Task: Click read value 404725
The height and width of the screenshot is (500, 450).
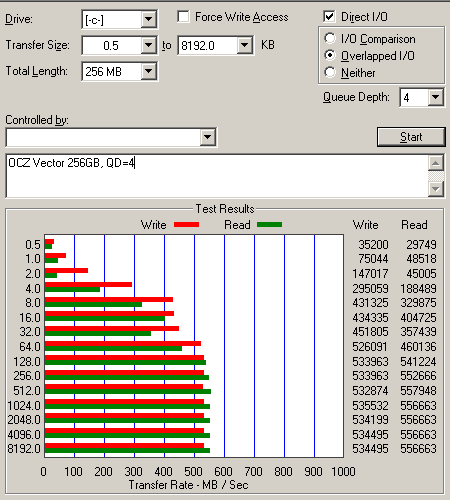Action: [418, 317]
